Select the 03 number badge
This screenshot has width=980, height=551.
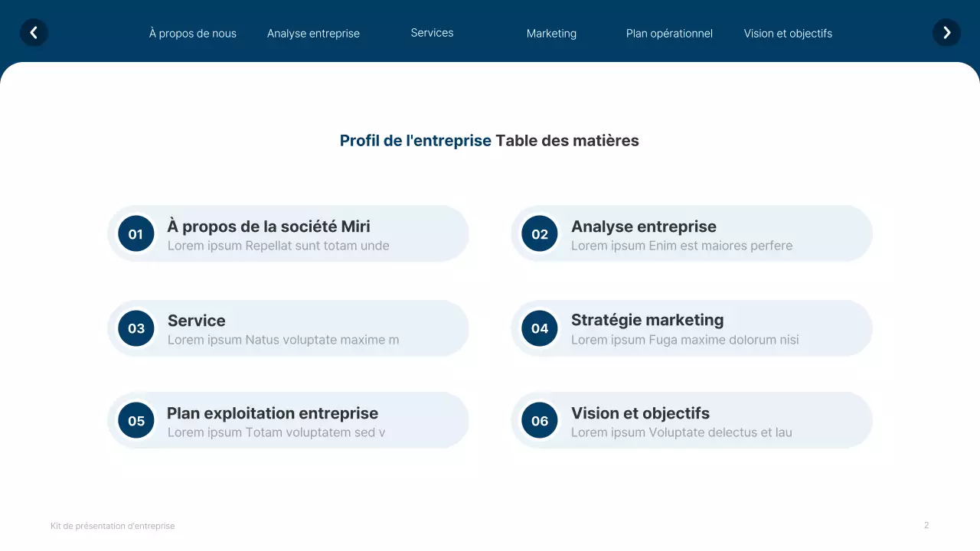click(x=136, y=328)
